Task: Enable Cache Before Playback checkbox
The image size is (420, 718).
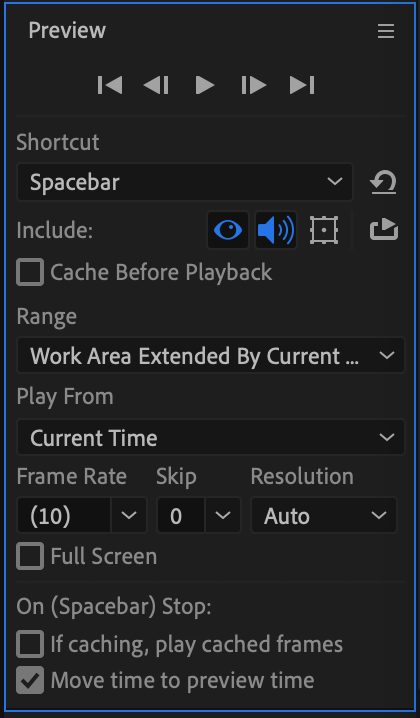Action: (x=30, y=272)
